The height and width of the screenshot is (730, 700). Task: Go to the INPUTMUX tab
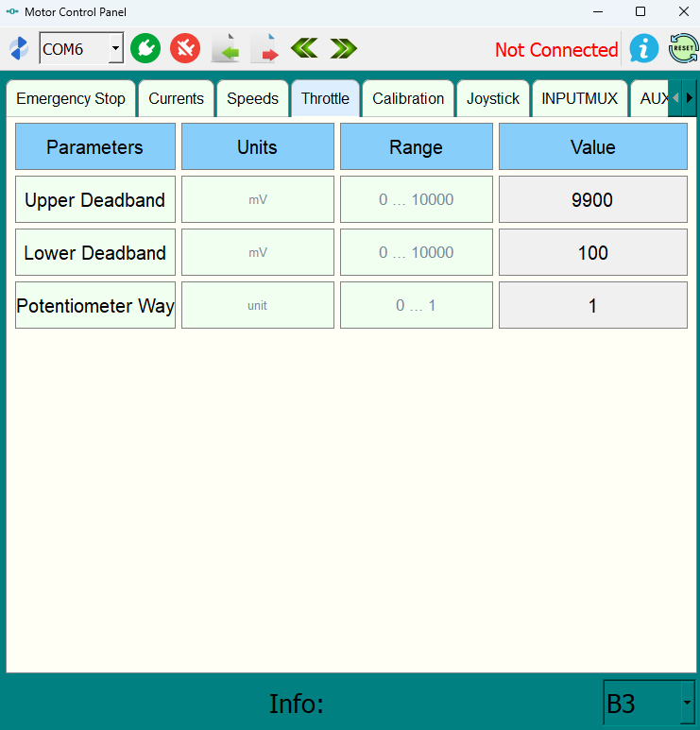point(579,98)
